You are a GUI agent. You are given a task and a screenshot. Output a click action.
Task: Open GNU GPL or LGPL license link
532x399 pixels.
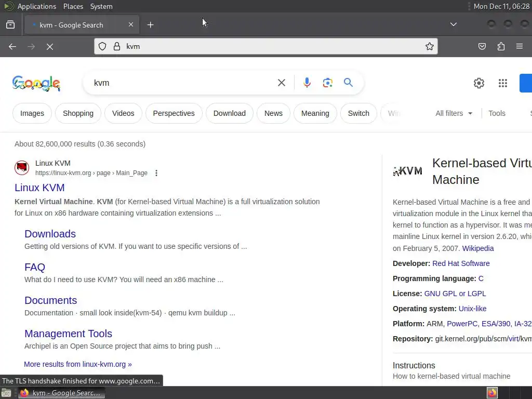pyautogui.click(x=455, y=294)
